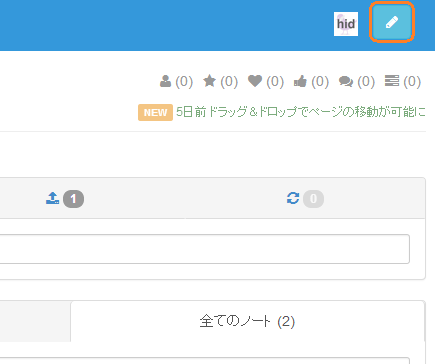Focus the wide empty text field
This screenshot has width=436, height=364.
coord(205,249)
